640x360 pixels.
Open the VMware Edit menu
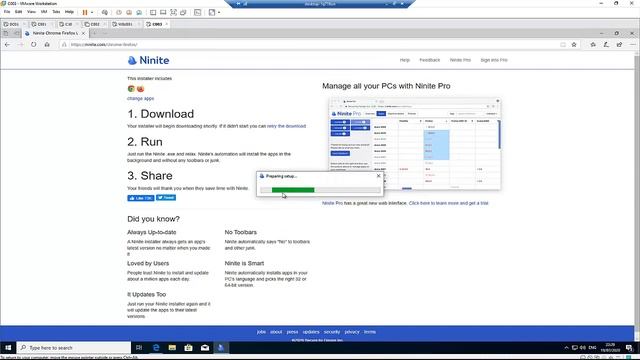(18, 12)
